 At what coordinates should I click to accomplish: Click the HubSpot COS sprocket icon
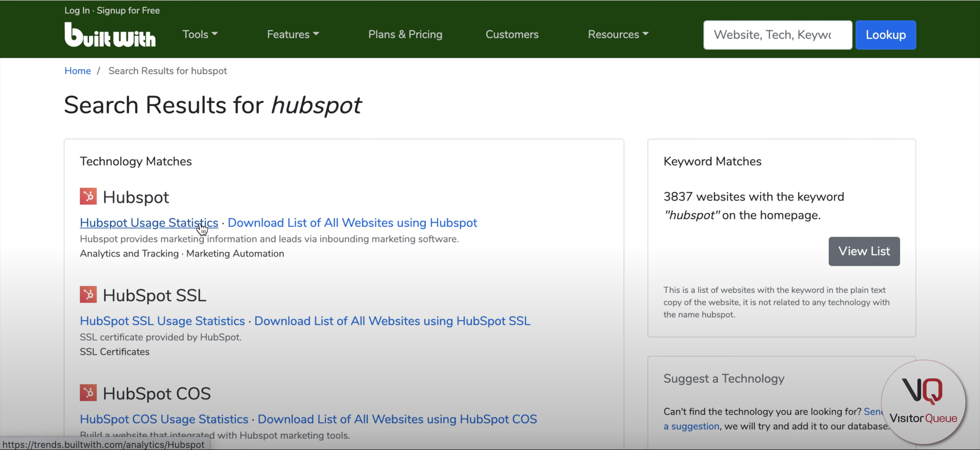tap(88, 393)
